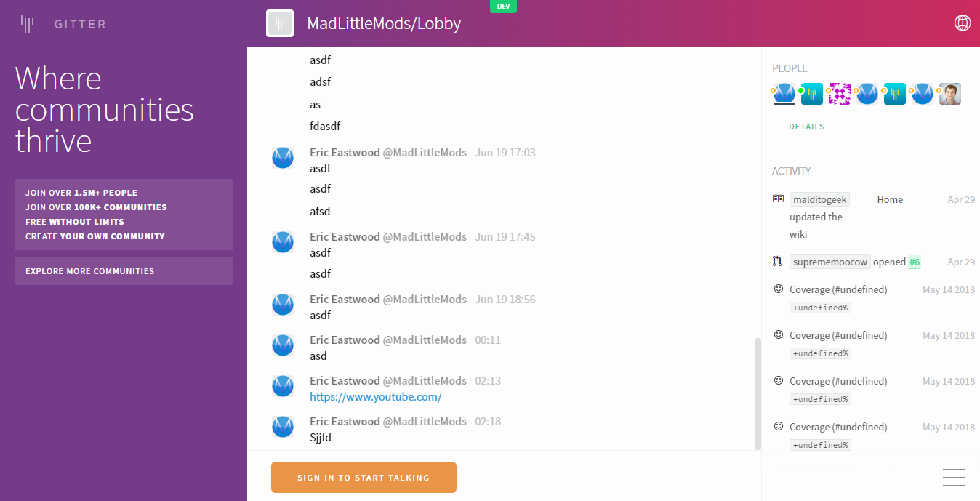The height and width of the screenshot is (501, 980).
Task: Click the "updated the wiki" activity text
Action: point(816,225)
